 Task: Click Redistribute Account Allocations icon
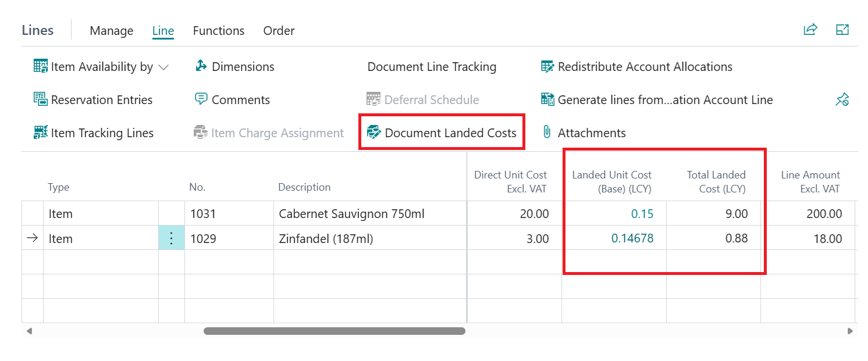click(x=547, y=67)
